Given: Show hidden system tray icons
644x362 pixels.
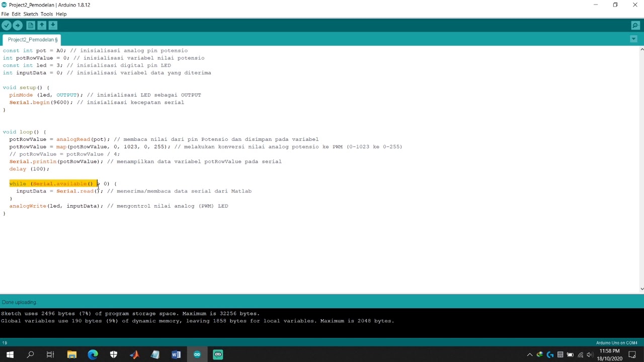Looking at the screenshot, I should point(530,355).
